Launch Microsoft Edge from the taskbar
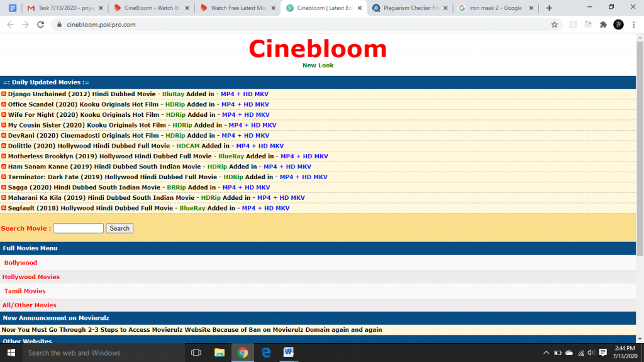 pyautogui.click(x=266, y=353)
